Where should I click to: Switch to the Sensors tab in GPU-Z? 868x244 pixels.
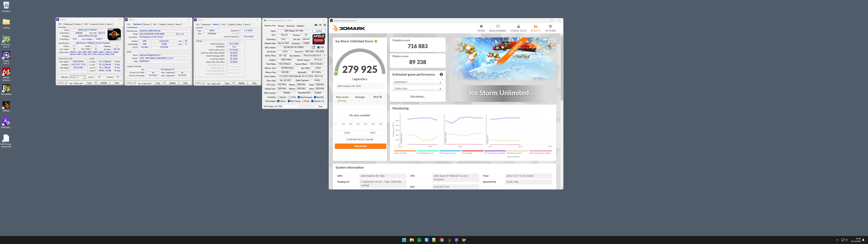point(281,26)
